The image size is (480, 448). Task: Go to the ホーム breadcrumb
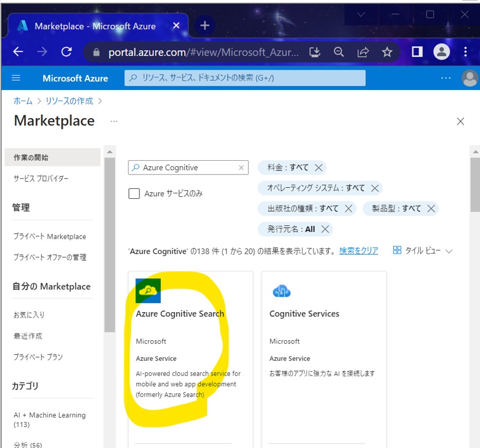[x=23, y=101]
